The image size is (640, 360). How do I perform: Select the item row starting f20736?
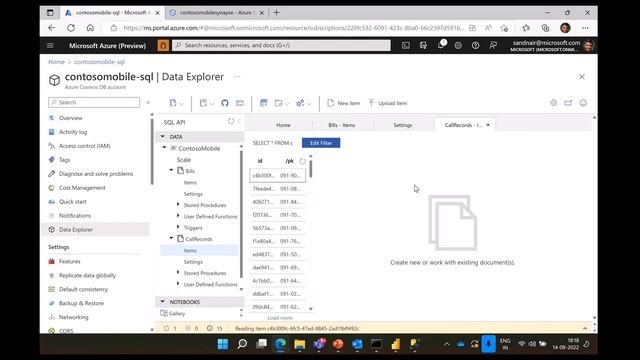click(278, 215)
